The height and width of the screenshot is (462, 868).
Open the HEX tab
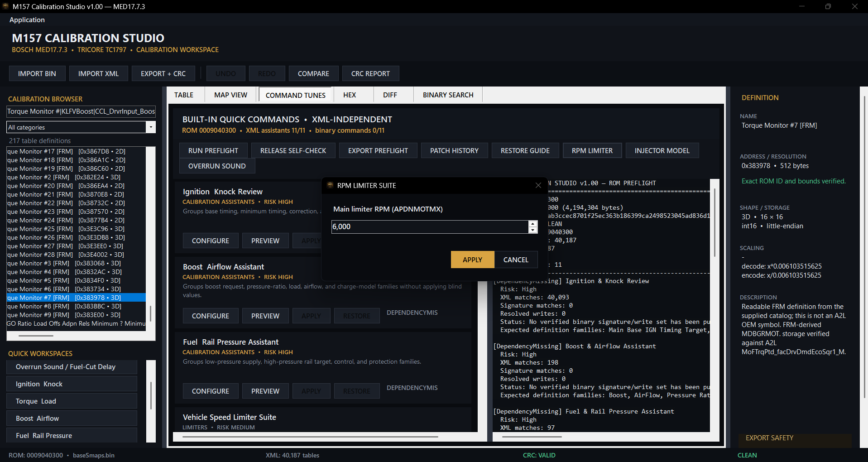pyautogui.click(x=350, y=95)
